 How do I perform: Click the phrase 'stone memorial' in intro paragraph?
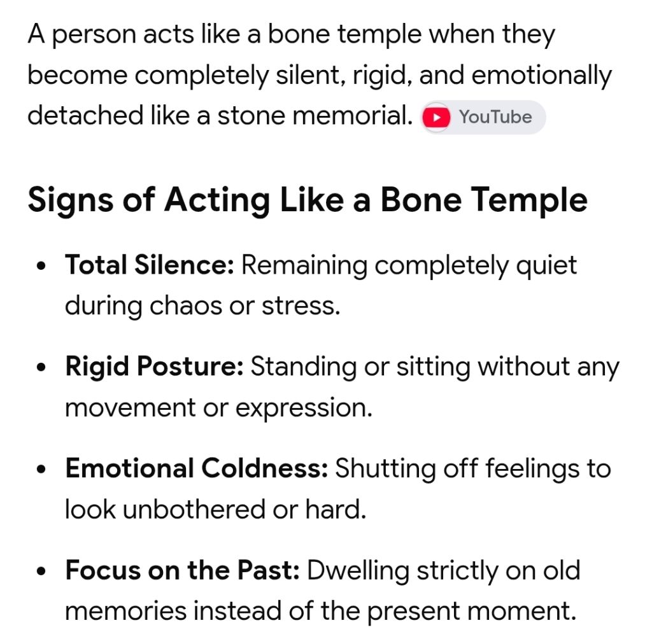point(315,116)
